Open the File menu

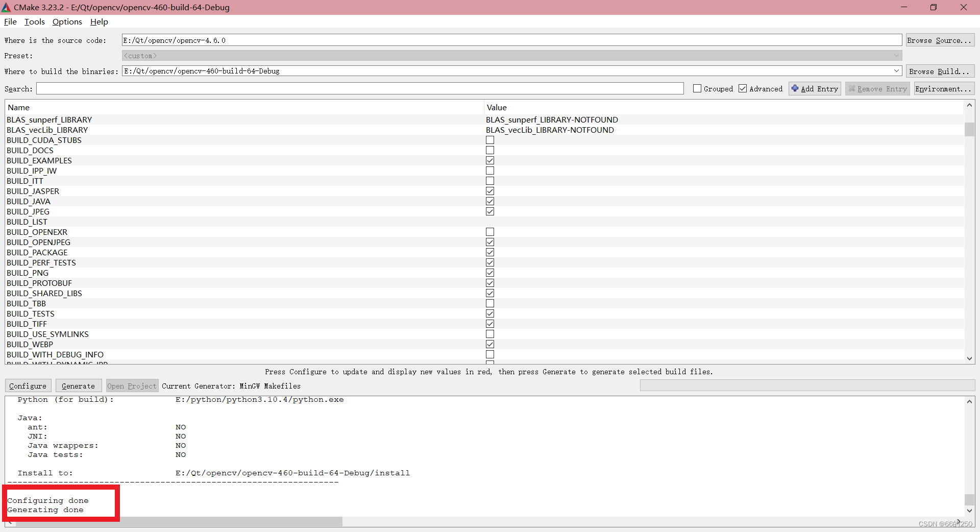coord(10,21)
